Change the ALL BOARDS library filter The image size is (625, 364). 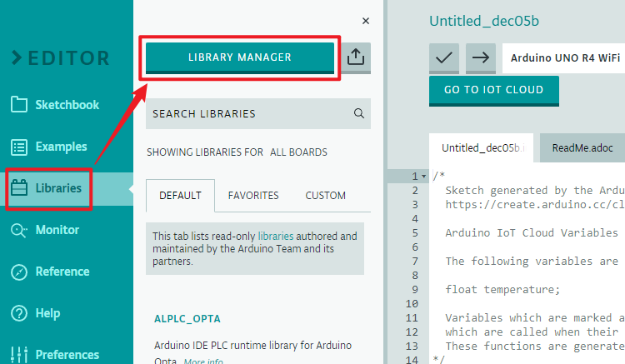tap(298, 152)
